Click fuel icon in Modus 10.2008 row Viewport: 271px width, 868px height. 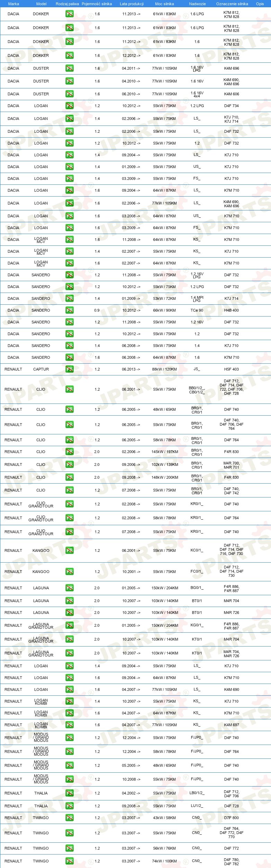click(69, 779)
